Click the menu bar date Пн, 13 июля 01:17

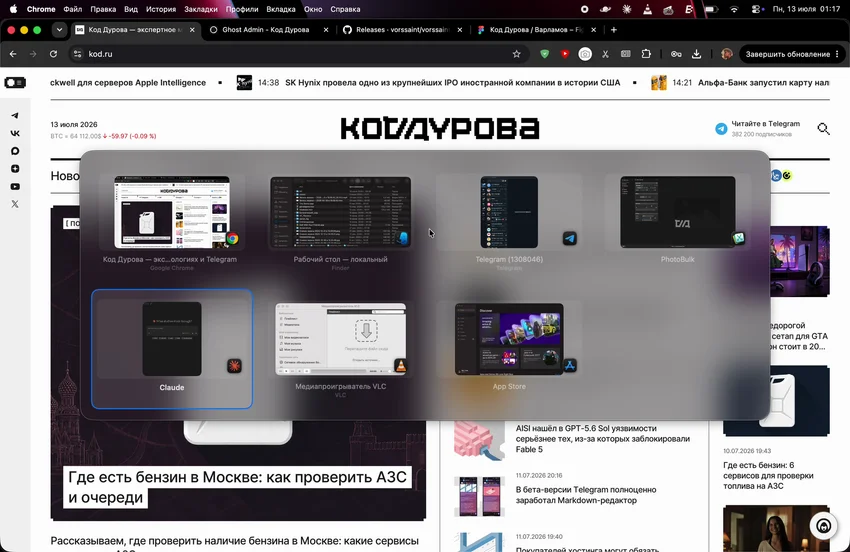click(x=806, y=9)
